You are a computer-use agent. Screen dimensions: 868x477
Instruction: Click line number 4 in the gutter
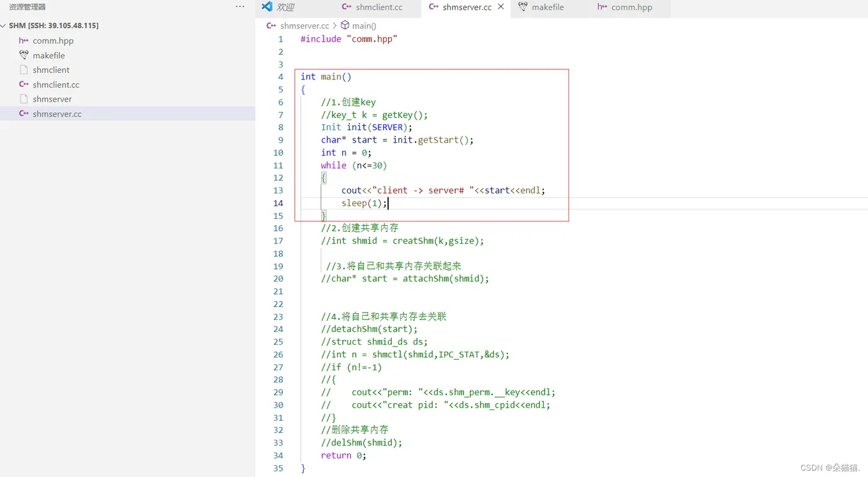click(280, 77)
